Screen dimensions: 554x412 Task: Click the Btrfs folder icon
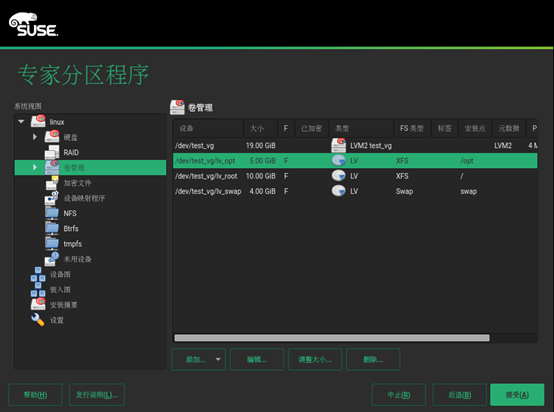52,228
